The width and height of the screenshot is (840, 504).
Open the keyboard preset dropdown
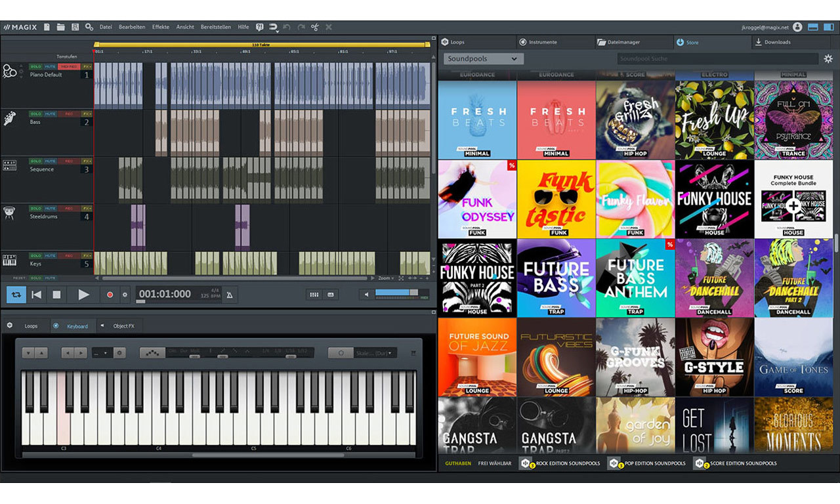102,352
